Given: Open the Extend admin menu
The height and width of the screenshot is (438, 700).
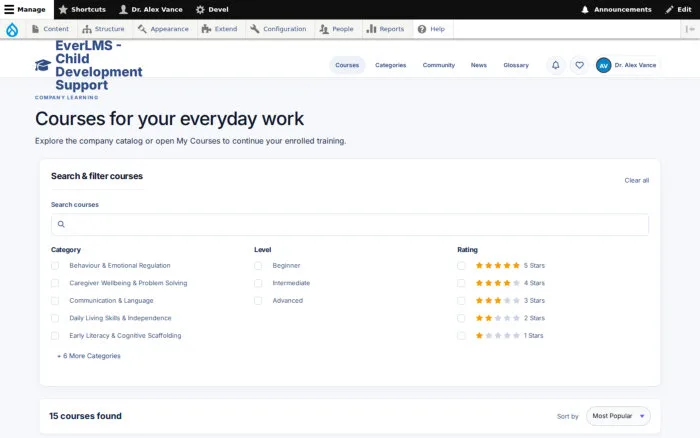Looking at the screenshot, I should [x=219, y=29].
